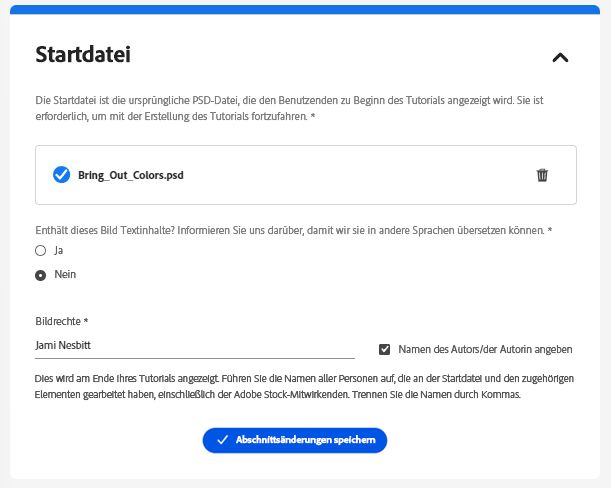Focus the Bildrechte field containing Jami Nesbitt
611x488 pixels.
pyautogui.click(x=194, y=346)
